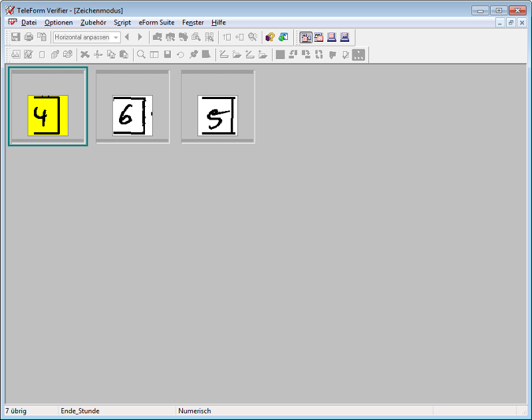The height and width of the screenshot is (420, 532).
Task: Click the help question mark book icon
Action: click(270, 37)
